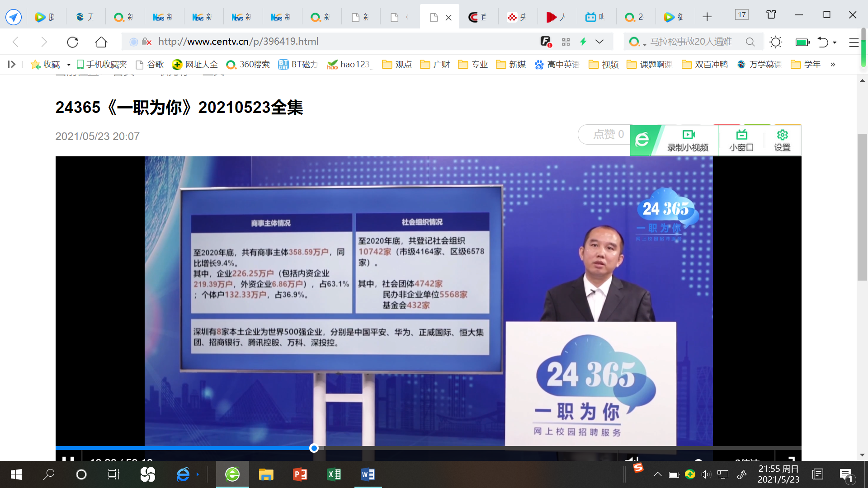Open Windows Start menu
The height and width of the screenshot is (488, 868).
16,474
